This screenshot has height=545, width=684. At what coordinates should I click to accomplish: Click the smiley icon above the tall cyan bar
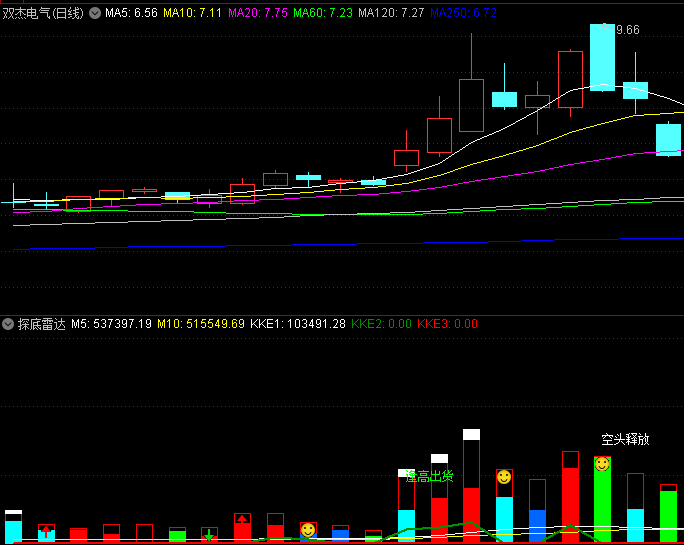(504, 477)
